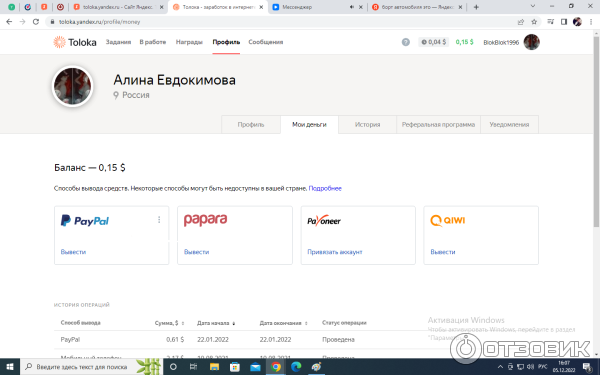
Task: Open File Explorer from the taskbar
Action: click(214, 367)
